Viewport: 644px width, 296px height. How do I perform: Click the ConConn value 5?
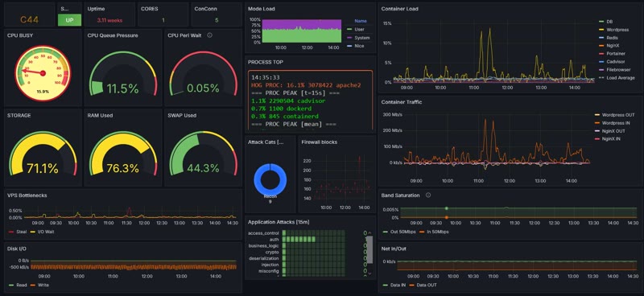(x=217, y=20)
